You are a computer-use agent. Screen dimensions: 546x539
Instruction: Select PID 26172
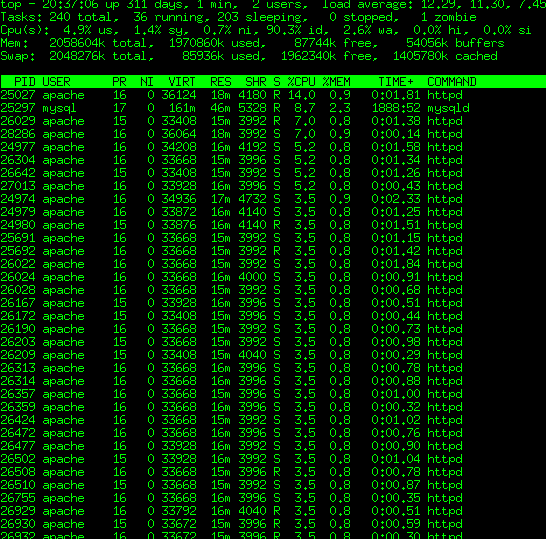[x=18, y=316]
